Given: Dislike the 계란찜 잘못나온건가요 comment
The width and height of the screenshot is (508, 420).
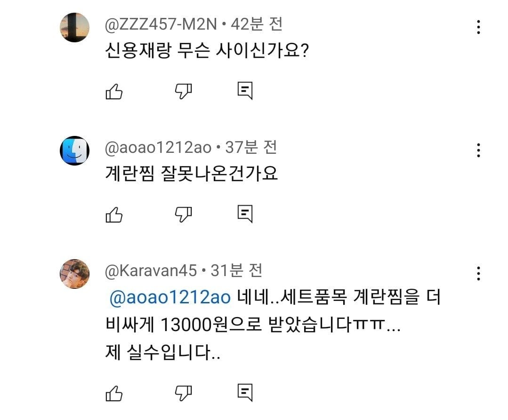Looking at the screenshot, I should [x=184, y=214].
